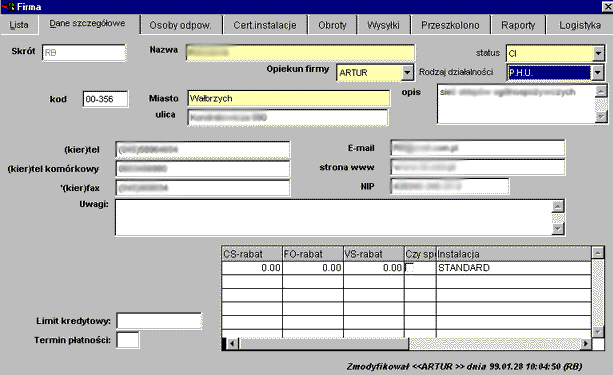This screenshot has height=375, width=613.
Task: Click the VS-rabat column header
Action: point(374,254)
